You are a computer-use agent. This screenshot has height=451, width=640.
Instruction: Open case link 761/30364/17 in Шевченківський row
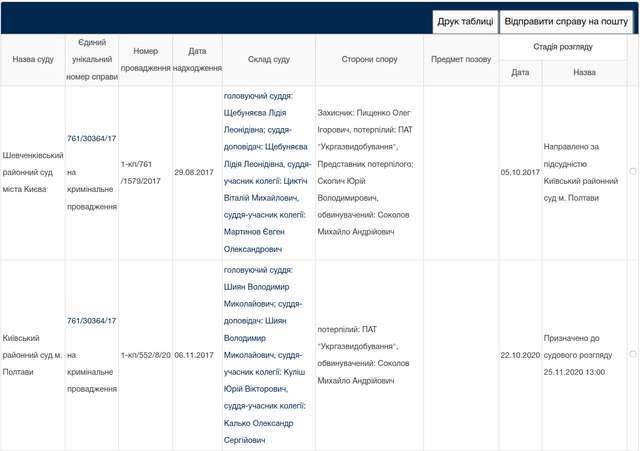click(92, 138)
